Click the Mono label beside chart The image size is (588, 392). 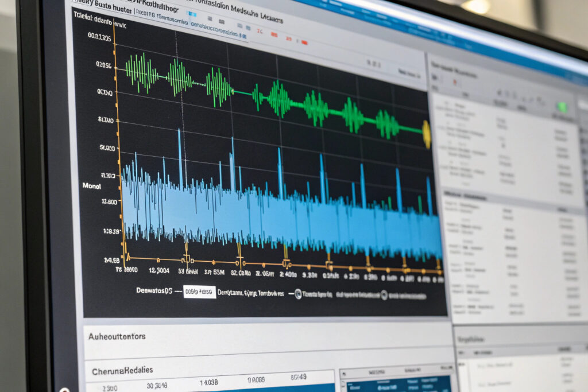click(x=92, y=186)
